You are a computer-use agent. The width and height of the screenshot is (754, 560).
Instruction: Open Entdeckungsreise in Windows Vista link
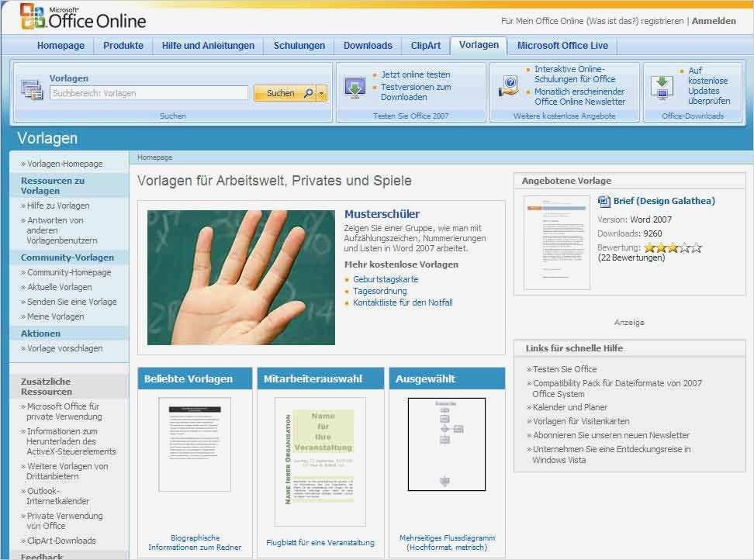[x=611, y=455]
